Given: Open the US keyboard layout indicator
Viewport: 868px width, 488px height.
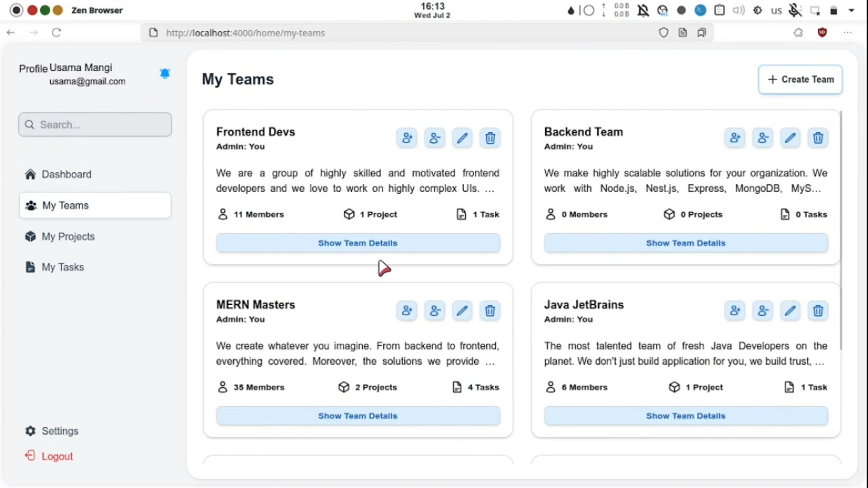Looking at the screenshot, I should click(x=776, y=10).
